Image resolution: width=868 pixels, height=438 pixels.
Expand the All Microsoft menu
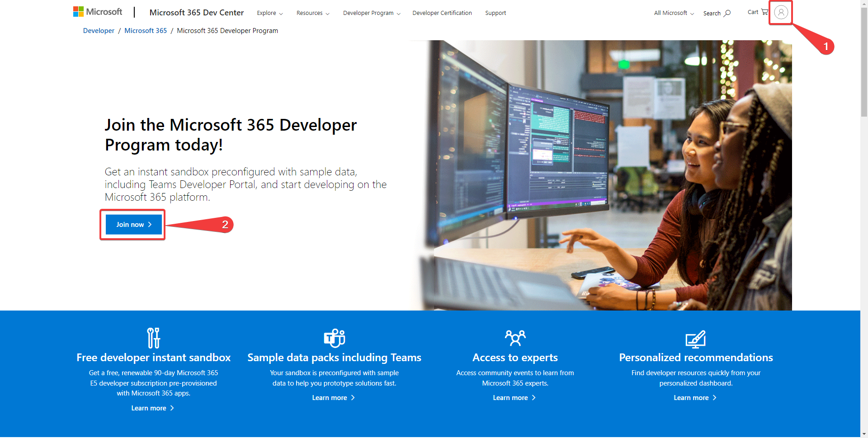pyautogui.click(x=674, y=13)
